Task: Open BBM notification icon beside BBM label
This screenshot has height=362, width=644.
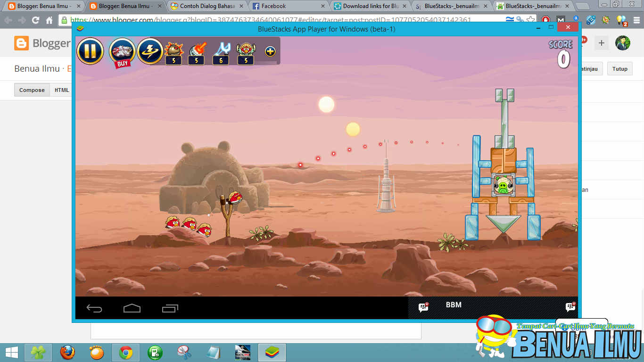Action: click(x=423, y=307)
